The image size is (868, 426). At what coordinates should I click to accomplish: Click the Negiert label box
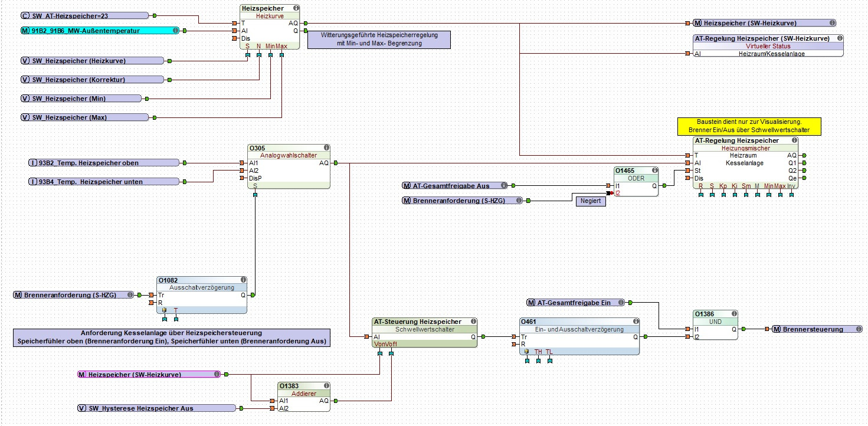(591, 201)
